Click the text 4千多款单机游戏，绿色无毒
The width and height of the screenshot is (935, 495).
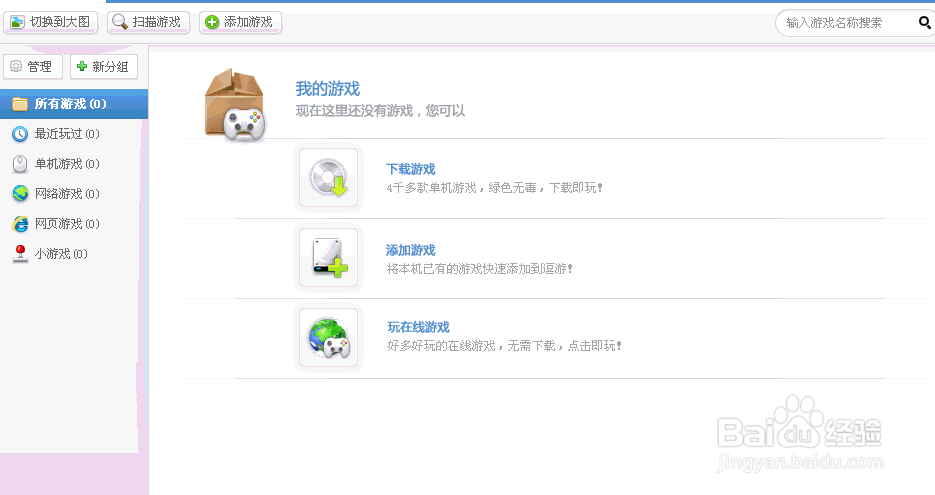click(x=462, y=188)
